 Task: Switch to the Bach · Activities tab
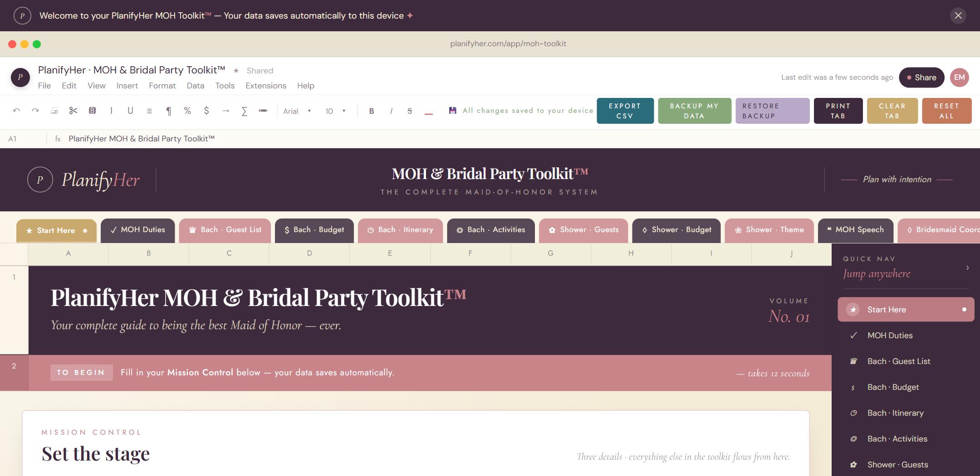click(491, 230)
